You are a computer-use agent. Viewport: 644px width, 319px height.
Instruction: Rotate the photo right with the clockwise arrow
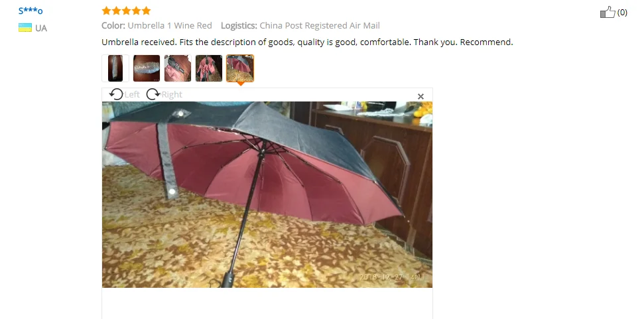click(x=153, y=94)
